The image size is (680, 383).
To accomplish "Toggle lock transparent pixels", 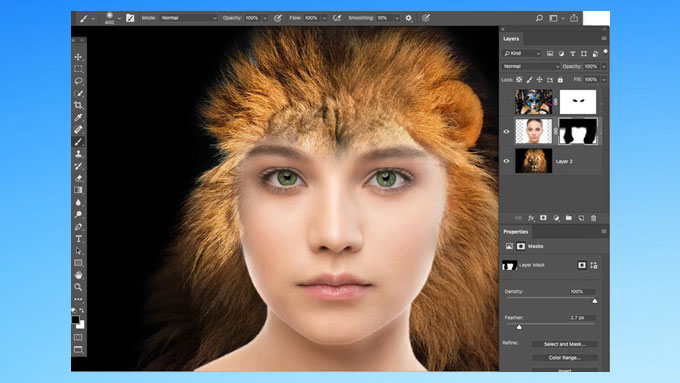I will coord(519,80).
